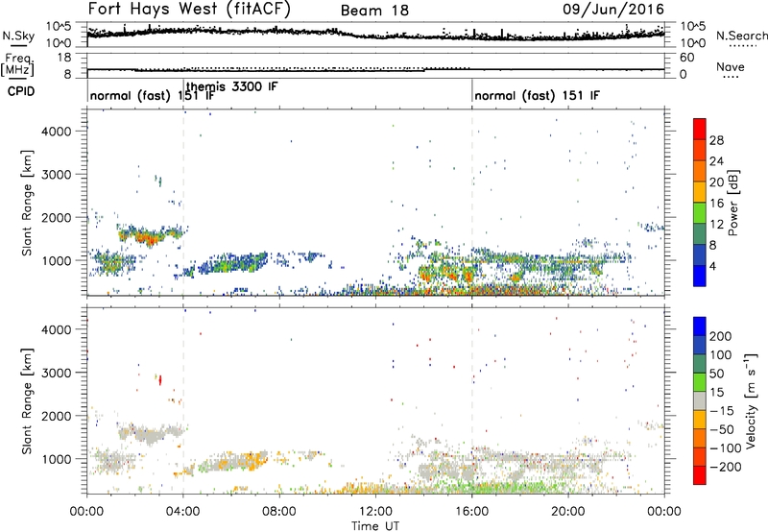
Task: Click the red velocity spot near 2800 km
Action: (160, 379)
